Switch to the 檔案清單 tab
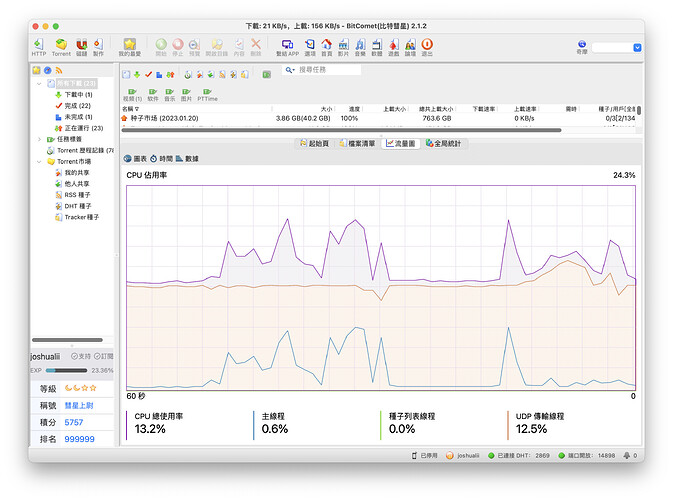 [357, 143]
